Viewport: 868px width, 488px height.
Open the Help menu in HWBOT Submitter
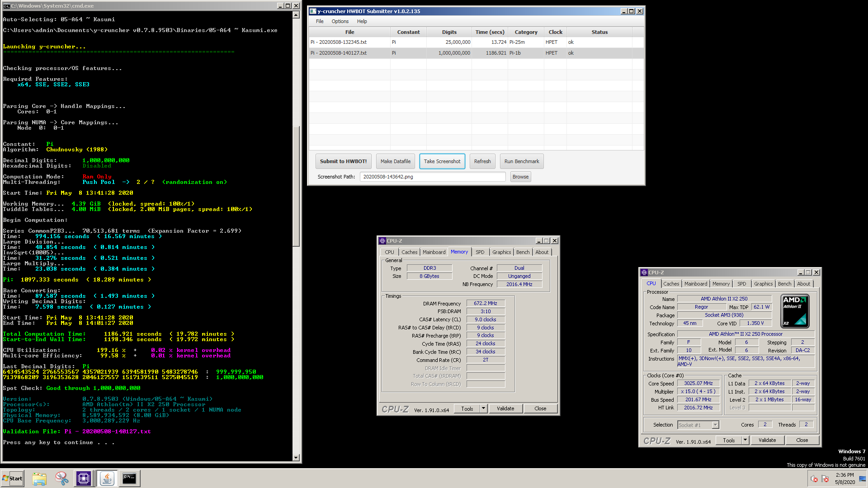coord(362,21)
